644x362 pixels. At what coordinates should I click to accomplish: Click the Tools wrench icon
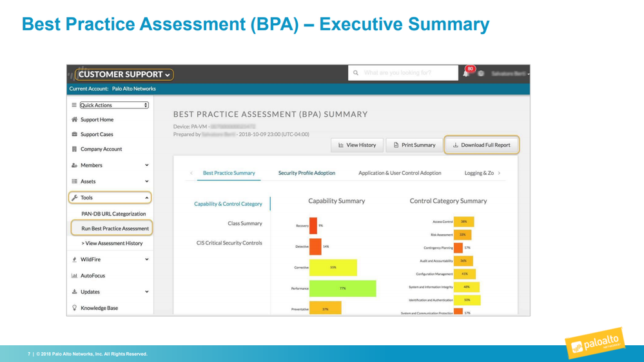tap(74, 197)
